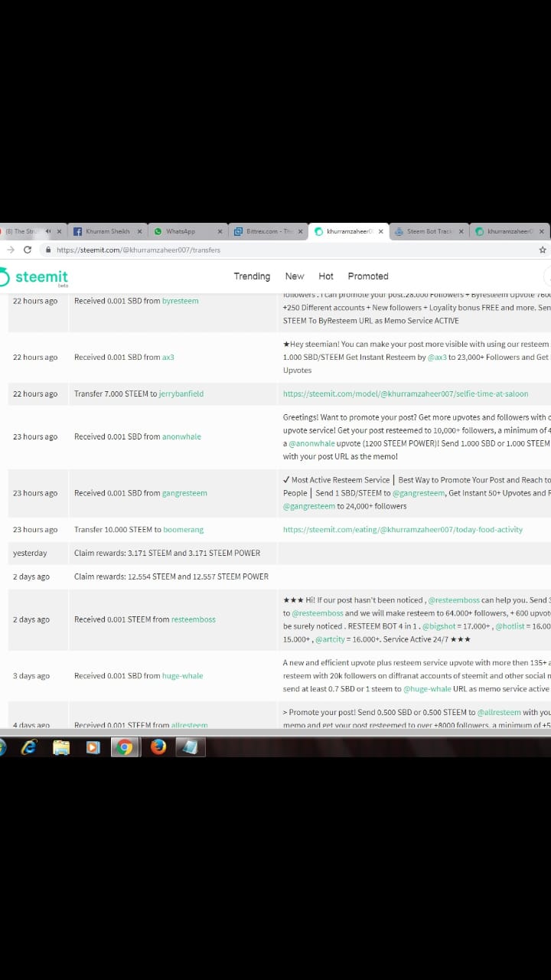Click 'Transfer 10.000 STEEM to' text
Image resolution: width=551 pixels, height=980 pixels.
[117, 530]
